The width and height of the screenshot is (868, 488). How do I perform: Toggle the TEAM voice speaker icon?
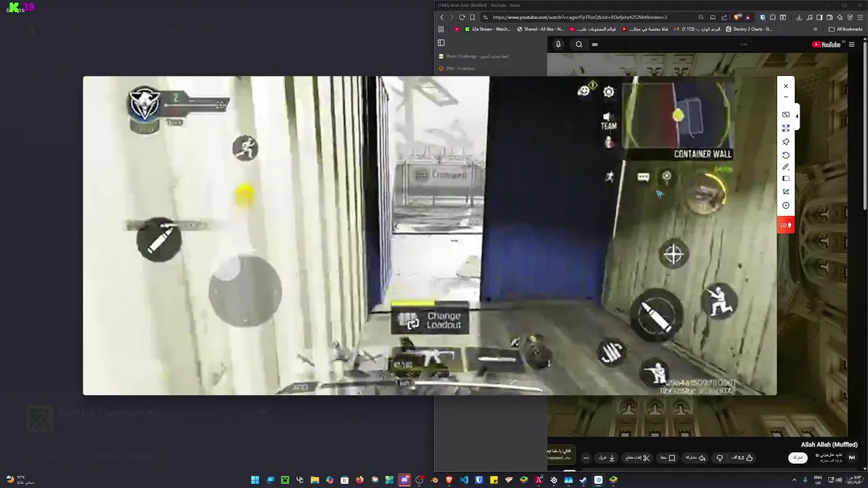[x=609, y=121]
